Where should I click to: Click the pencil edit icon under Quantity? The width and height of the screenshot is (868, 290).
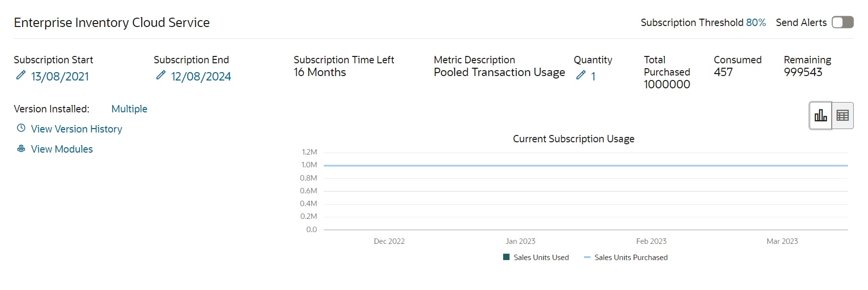pyautogui.click(x=581, y=75)
